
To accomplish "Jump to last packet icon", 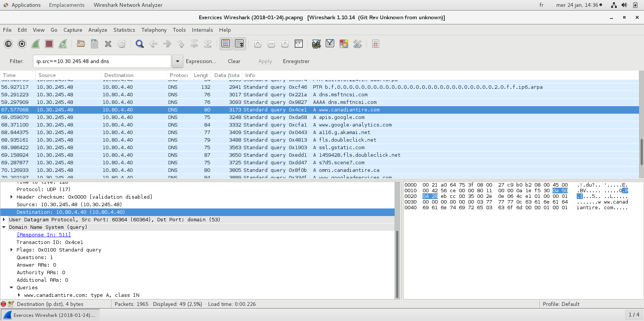I will pyautogui.click(x=208, y=44).
